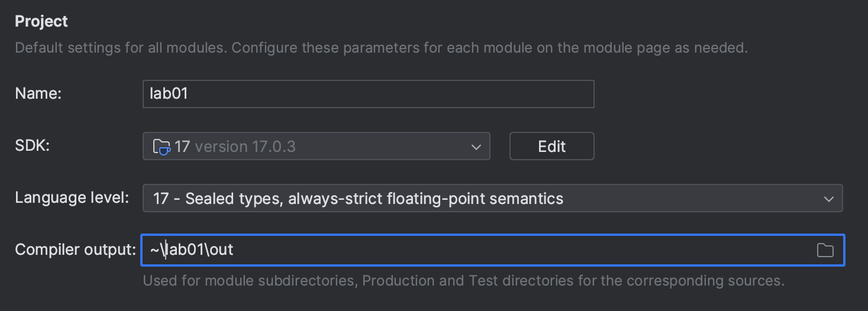This screenshot has width=868, height=311.
Task: Click the 'Name:' label
Action: (x=38, y=93)
